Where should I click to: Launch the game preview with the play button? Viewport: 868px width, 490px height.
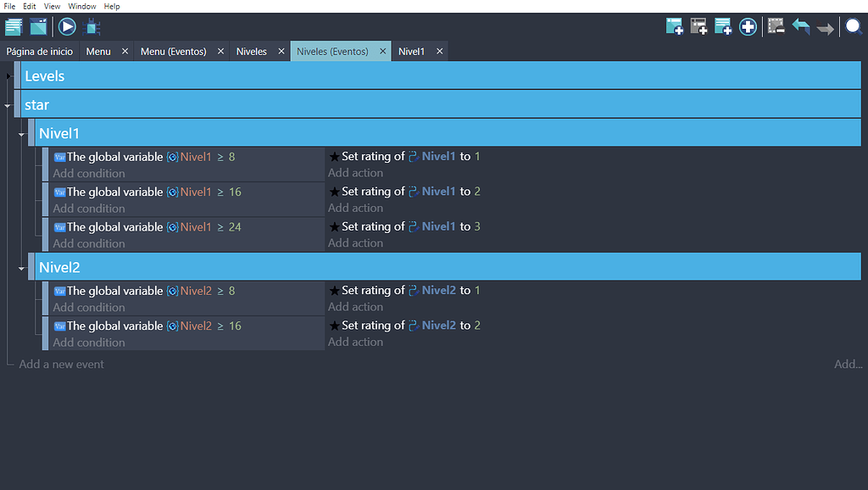coord(67,27)
